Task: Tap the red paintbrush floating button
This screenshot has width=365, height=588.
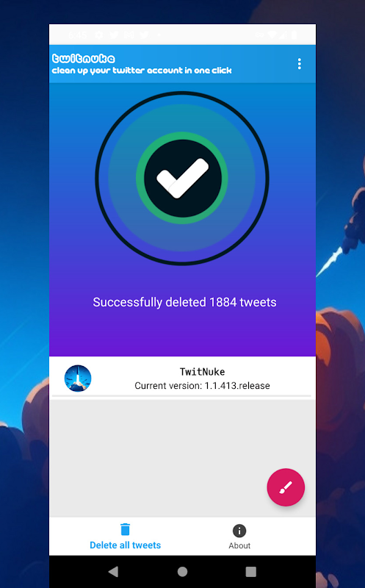Action: click(x=286, y=487)
